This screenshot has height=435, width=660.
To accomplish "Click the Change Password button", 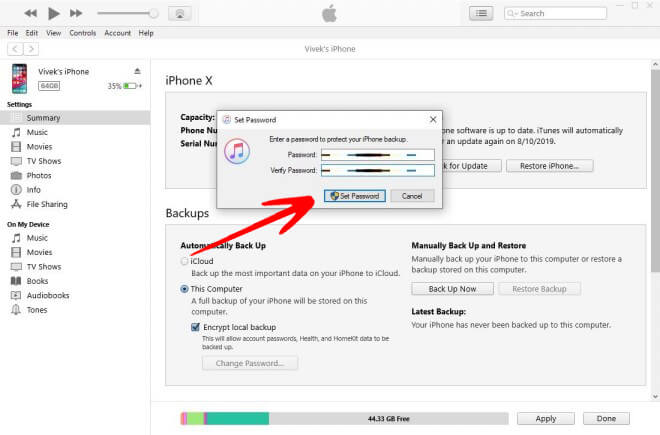I will 250,363.
